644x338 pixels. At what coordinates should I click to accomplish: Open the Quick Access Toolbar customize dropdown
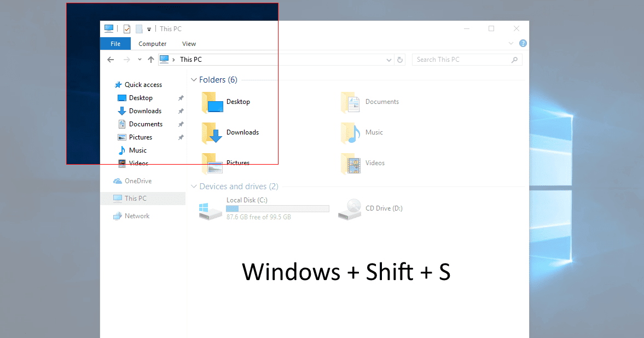149,28
